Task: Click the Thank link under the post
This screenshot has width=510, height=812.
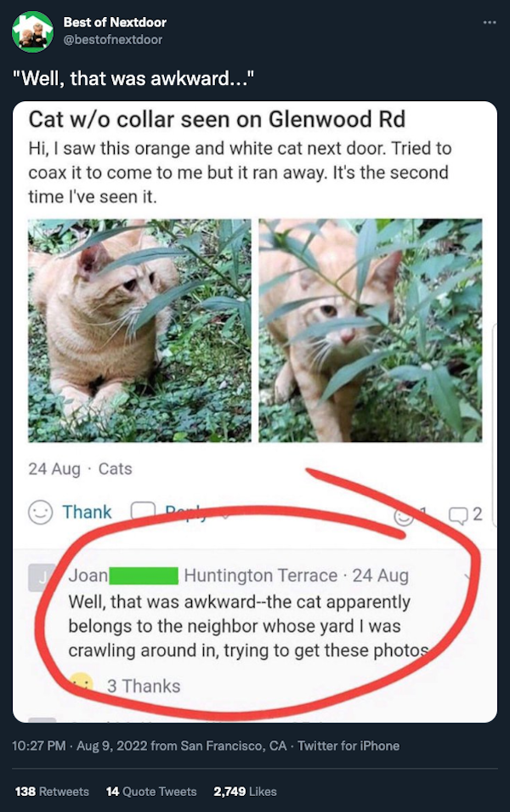Action: click(87, 512)
